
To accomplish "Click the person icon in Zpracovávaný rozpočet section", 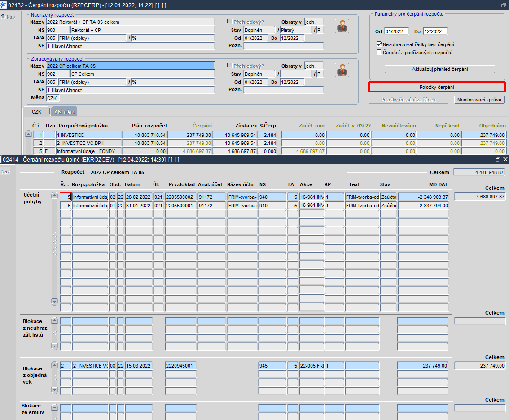I will coord(342,70).
